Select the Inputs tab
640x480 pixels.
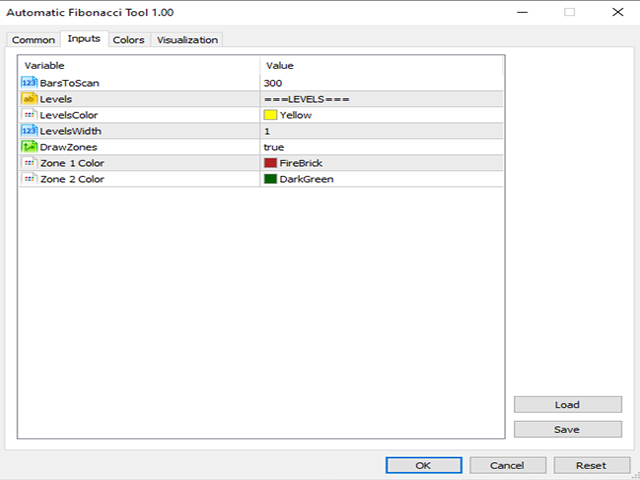(x=84, y=39)
